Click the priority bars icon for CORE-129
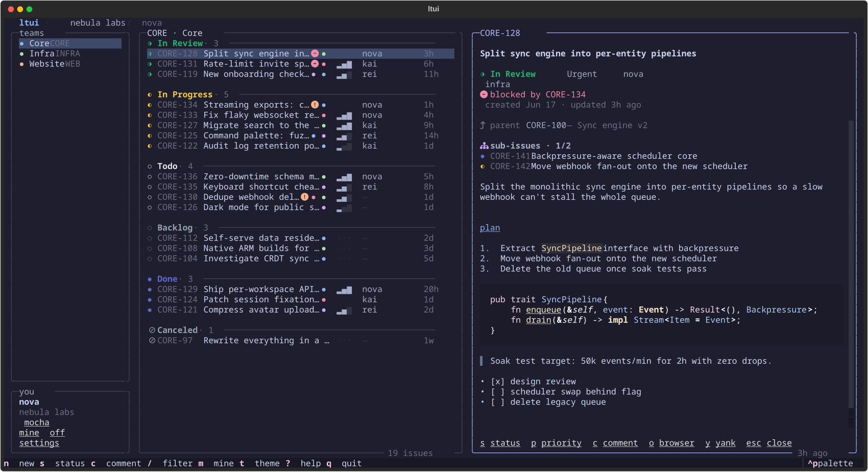The width and height of the screenshot is (868, 472). tap(344, 290)
